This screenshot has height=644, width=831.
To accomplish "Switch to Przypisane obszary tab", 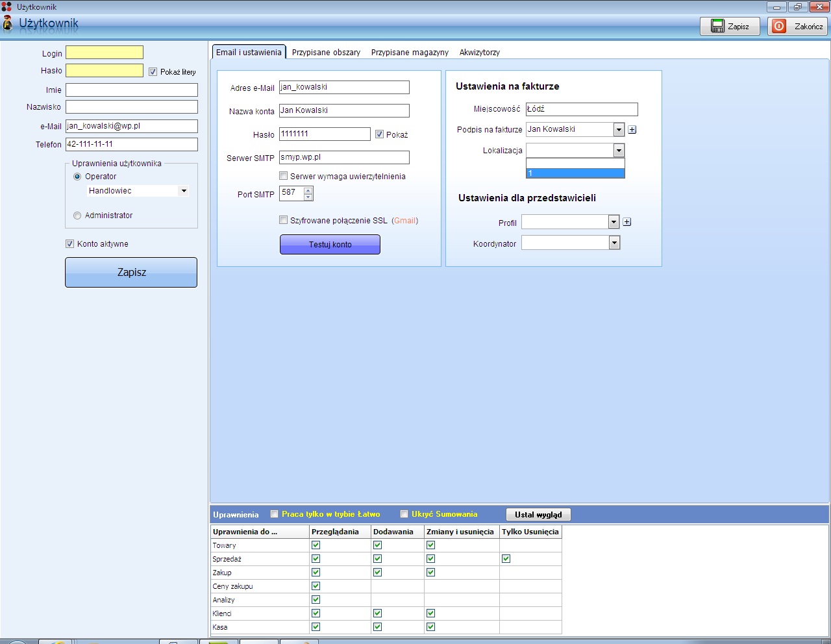I will [x=326, y=53].
